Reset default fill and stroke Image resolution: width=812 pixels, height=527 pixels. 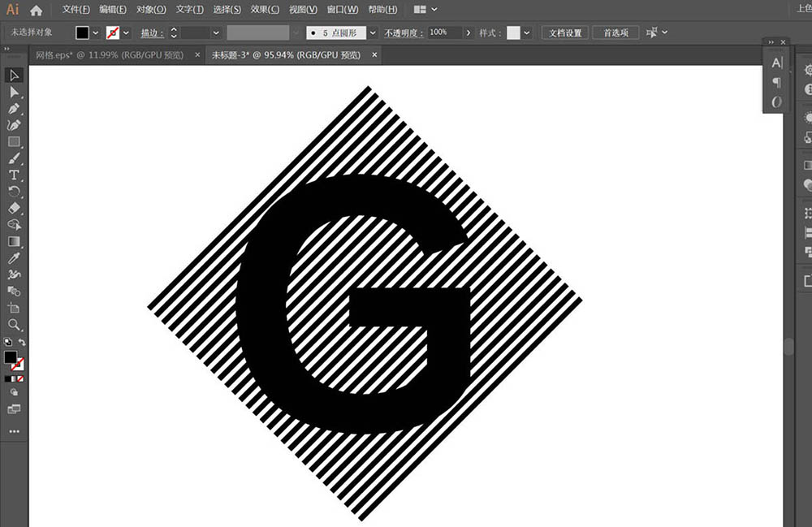point(8,342)
